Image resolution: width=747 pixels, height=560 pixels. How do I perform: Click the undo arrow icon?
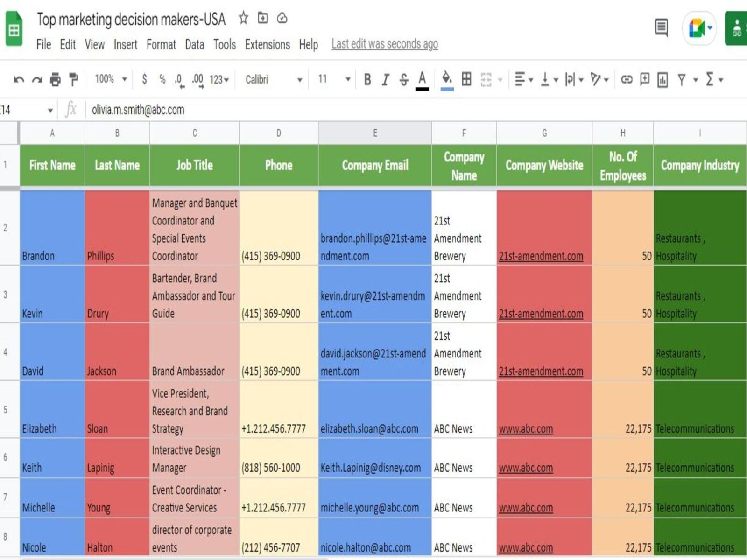(19, 80)
